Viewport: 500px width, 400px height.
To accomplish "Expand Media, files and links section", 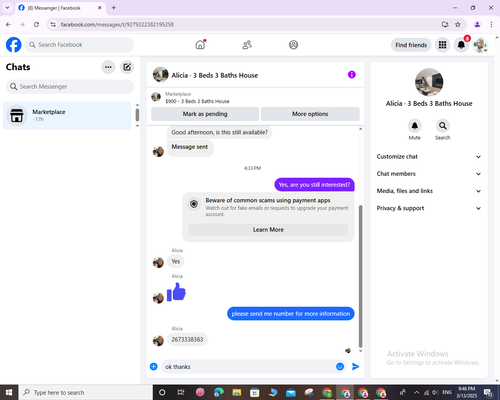I will 429,191.
